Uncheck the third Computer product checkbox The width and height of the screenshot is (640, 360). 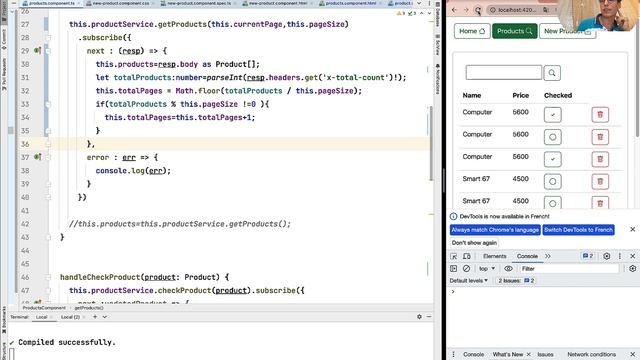[x=553, y=159]
